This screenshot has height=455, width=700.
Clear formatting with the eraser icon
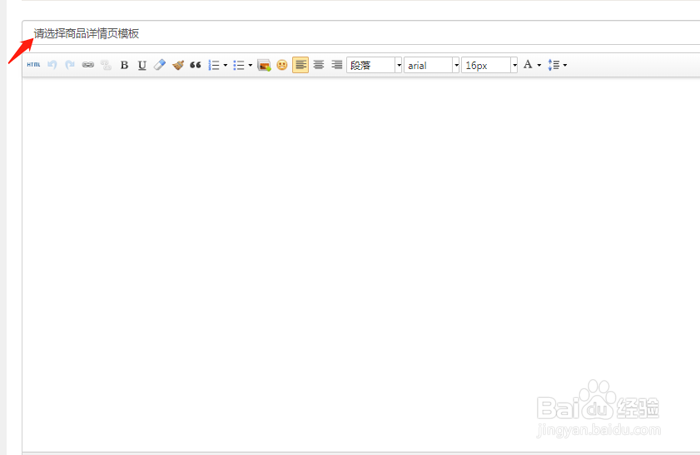[160, 65]
